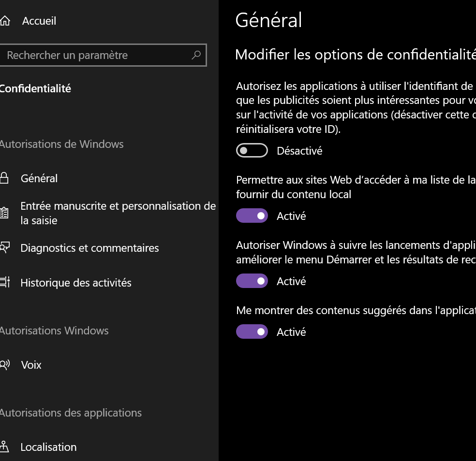Click the Historique des activités timeline icon
The width and height of the screenshot is (476, 461).
point(4,282)
